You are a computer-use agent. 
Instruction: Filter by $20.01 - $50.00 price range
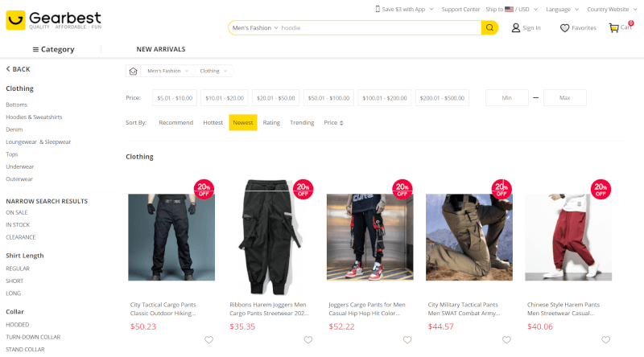pyautogui.click(x=275, y=98)
